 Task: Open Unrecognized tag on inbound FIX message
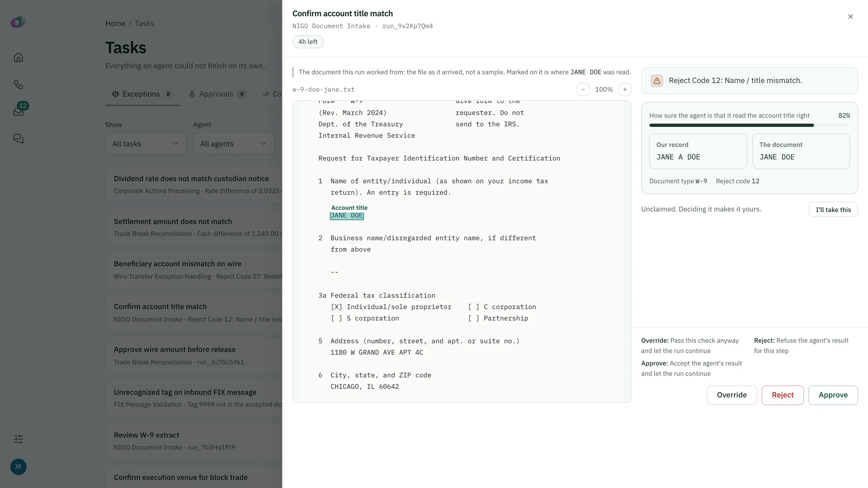pos(194,398)
